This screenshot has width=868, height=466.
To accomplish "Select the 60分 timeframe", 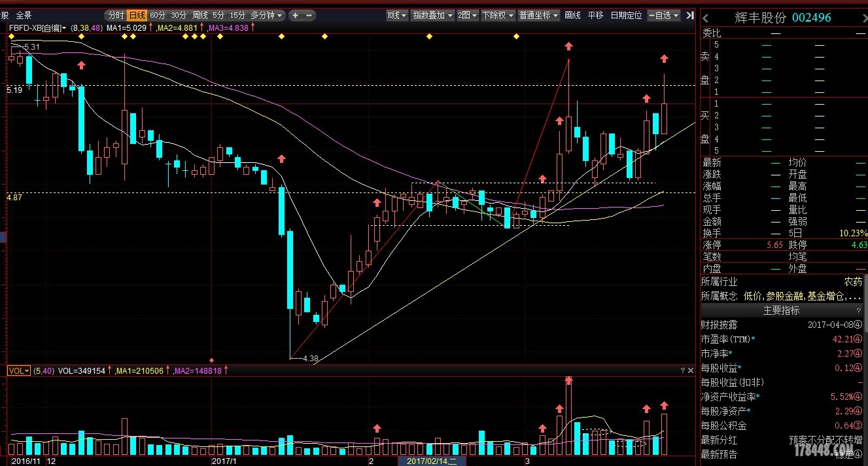I will 158,15.
